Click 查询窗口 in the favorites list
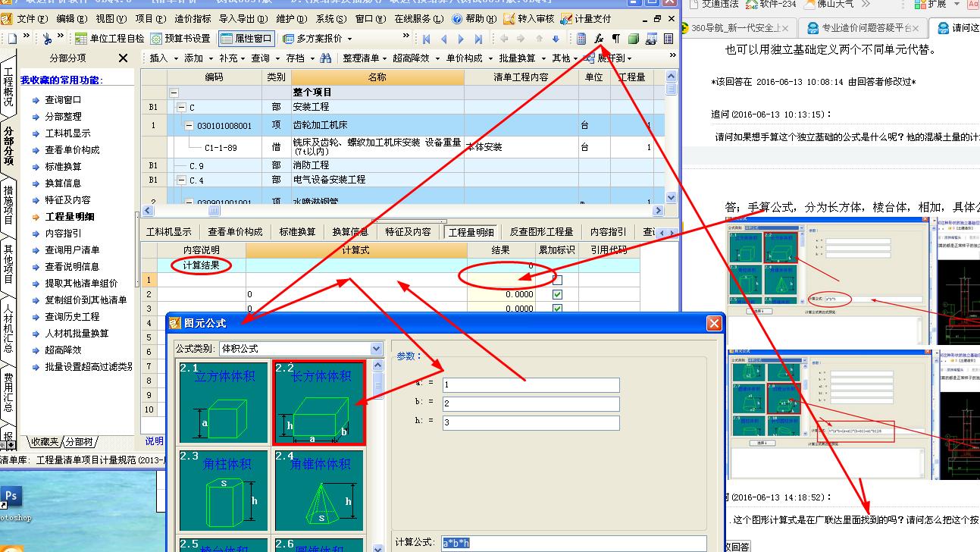The height and width of the screenshot is (552, 980). (x=63, y=99)
